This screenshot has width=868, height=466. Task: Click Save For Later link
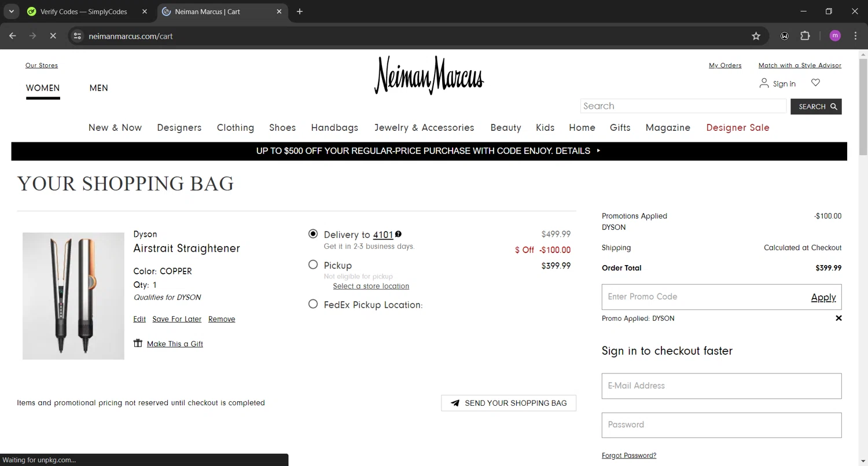tap(177, 319)
